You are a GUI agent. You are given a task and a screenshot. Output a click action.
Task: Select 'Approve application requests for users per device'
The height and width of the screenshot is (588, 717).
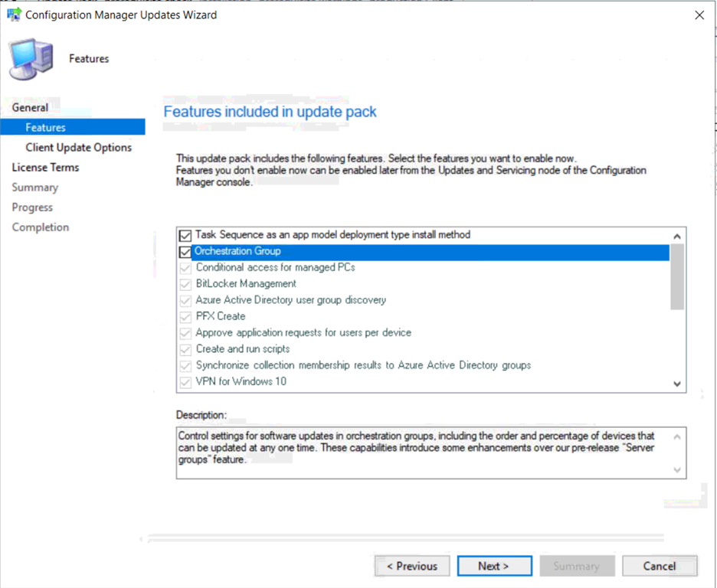click(303, 332)
